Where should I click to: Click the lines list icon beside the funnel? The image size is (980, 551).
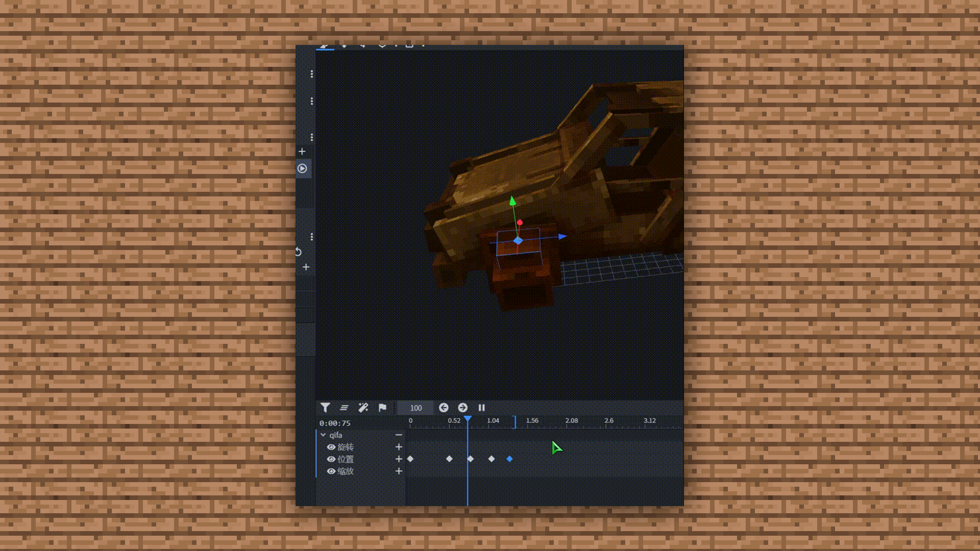click(x=344, y=408)
